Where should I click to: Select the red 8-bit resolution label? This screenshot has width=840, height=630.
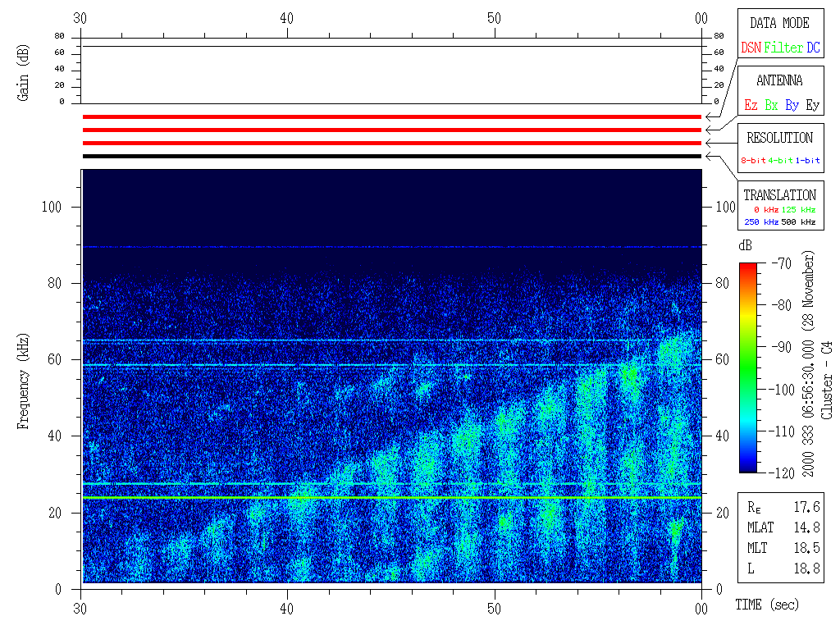(x=754, y=161)
